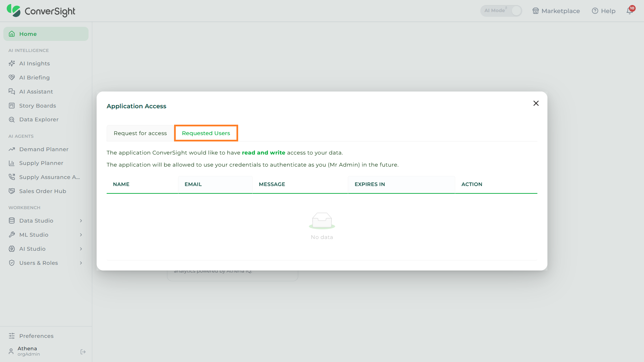Click the 'read and write' green text
The width and height of the screenshot is (644, 362).
pyautogui.click(x=264, y=153)
